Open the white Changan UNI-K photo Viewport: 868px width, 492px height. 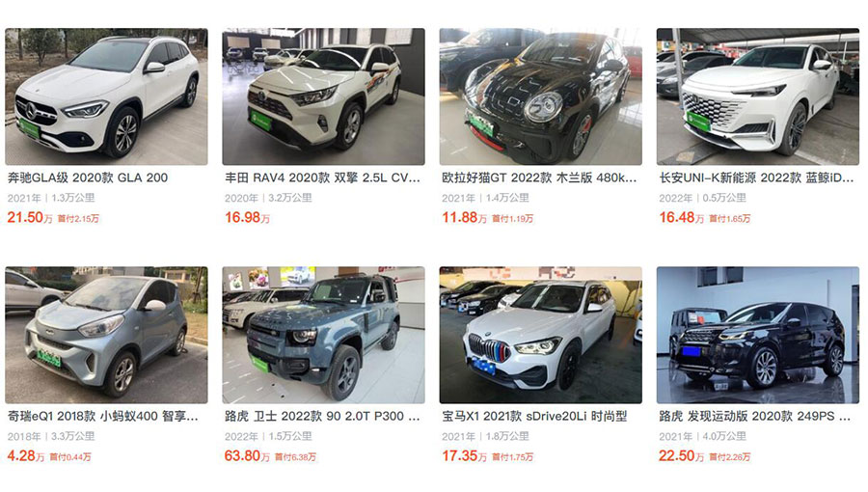coord(758,96)
